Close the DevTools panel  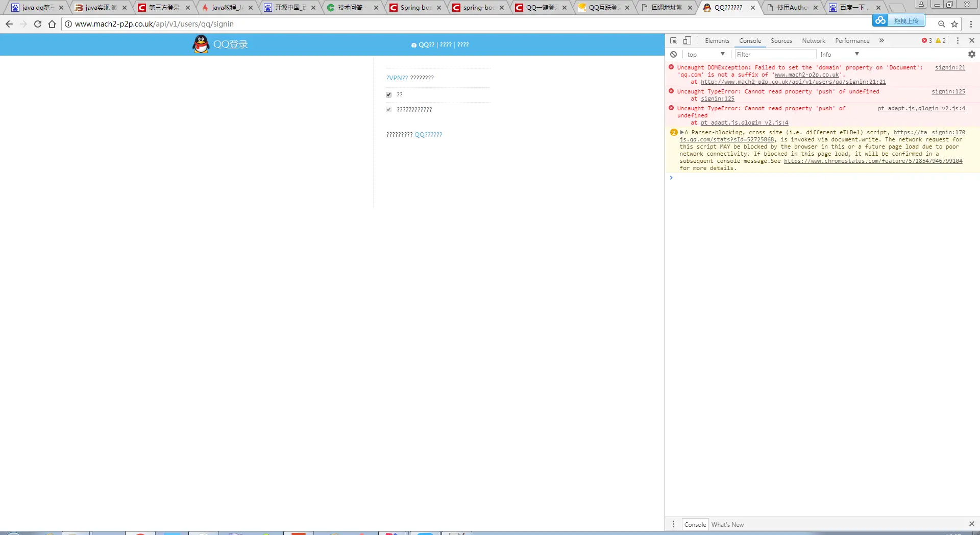[972, 40]
